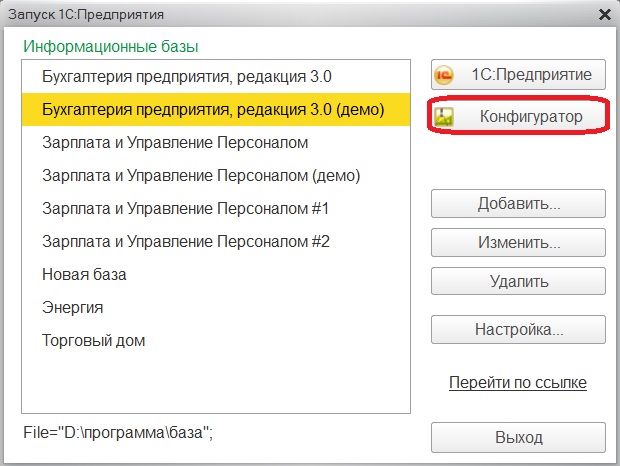This screenshot has width=620, height=466.
Task: Close the Запуск 1С:Предприятия window
Action: pyautogui.click(x=605, y=15)
